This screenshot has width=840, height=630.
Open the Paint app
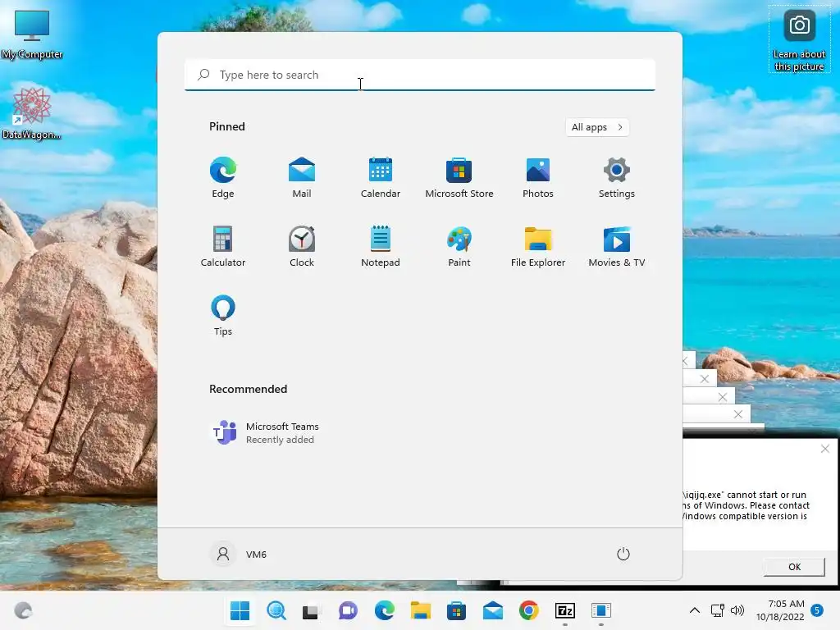point(459,246)
